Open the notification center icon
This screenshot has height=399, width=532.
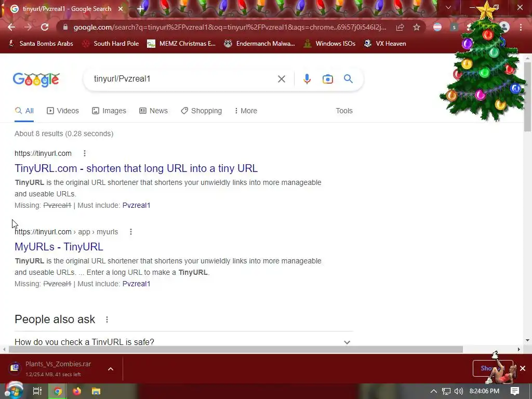tap(515, 391)
